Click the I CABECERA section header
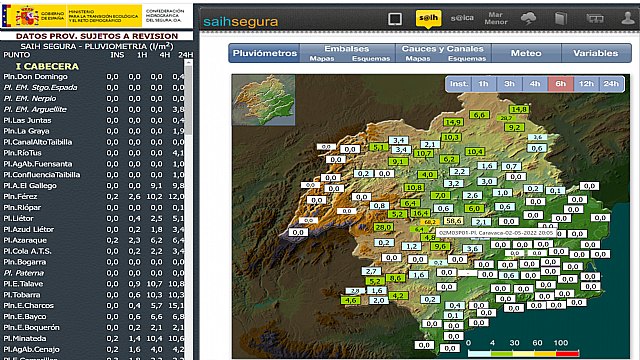The width and height of the screenshot is (640, 360). tap(47, 66)
